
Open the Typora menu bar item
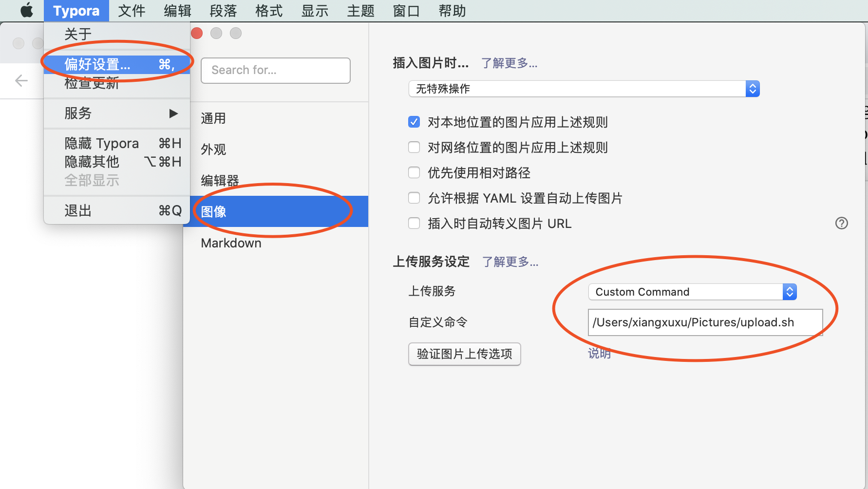click(x=76, y=11)
